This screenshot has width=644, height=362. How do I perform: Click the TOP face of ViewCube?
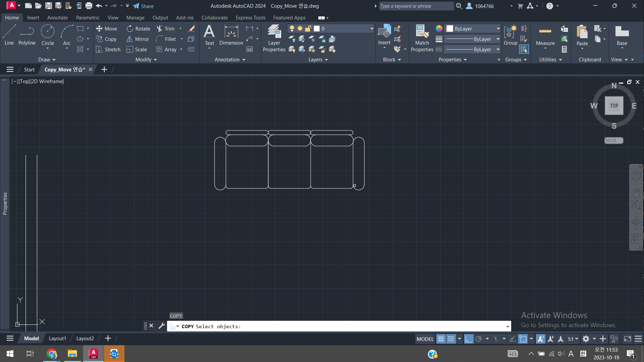(614, 106)
